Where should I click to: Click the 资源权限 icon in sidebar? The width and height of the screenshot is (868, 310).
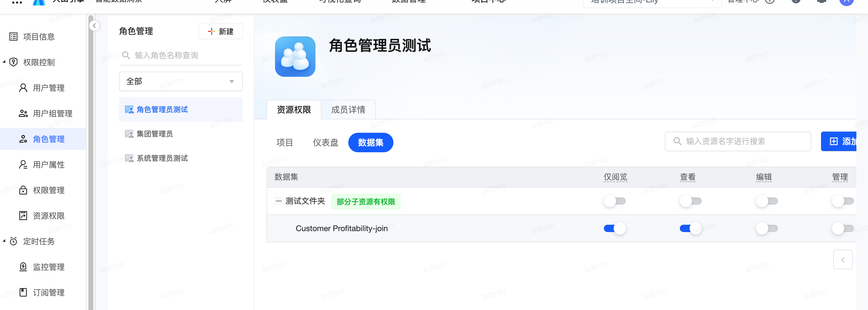[23, 216]
